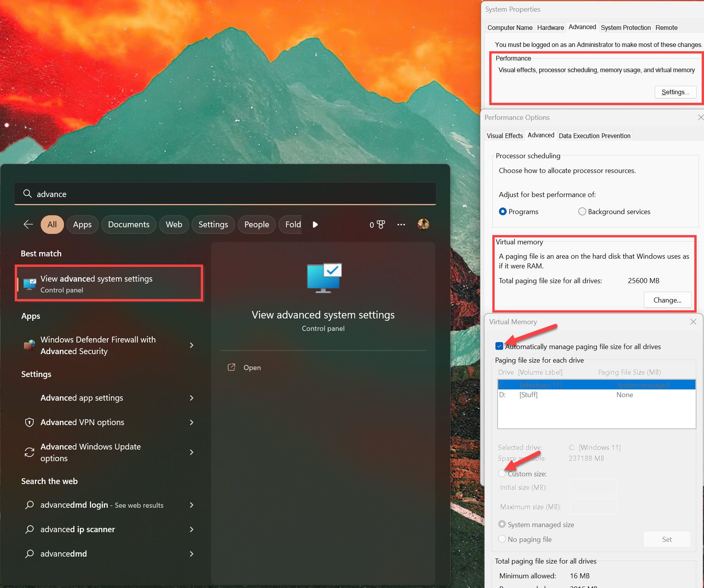Click the play arrow to show more filters

(315, 225)
